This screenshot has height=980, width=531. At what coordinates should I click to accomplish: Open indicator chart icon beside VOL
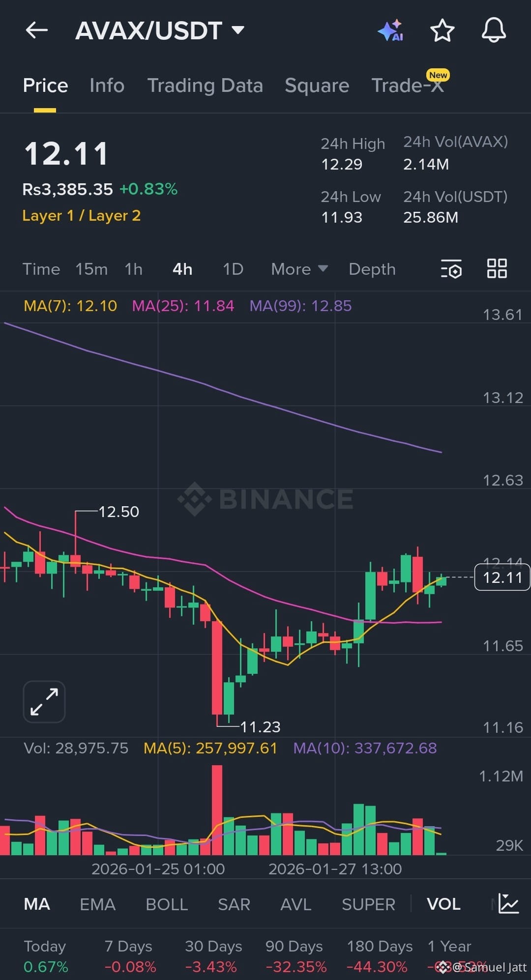[x=508, y=903]
